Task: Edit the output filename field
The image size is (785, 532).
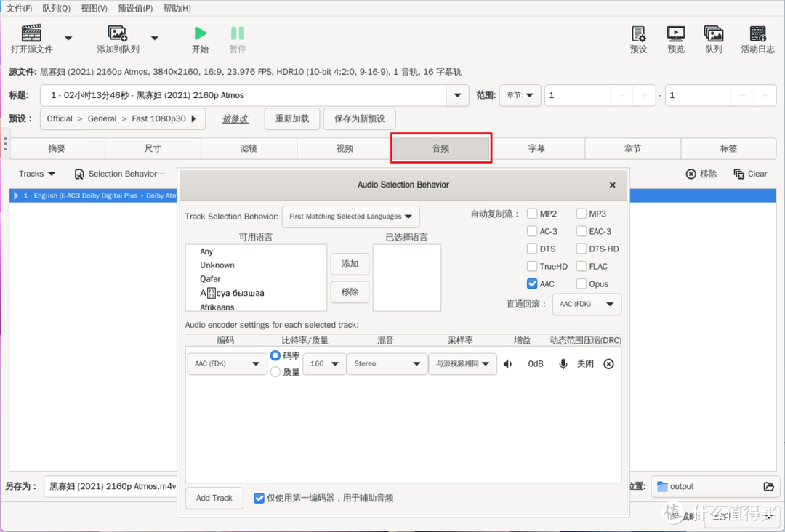Action: [x=109, y=486]
